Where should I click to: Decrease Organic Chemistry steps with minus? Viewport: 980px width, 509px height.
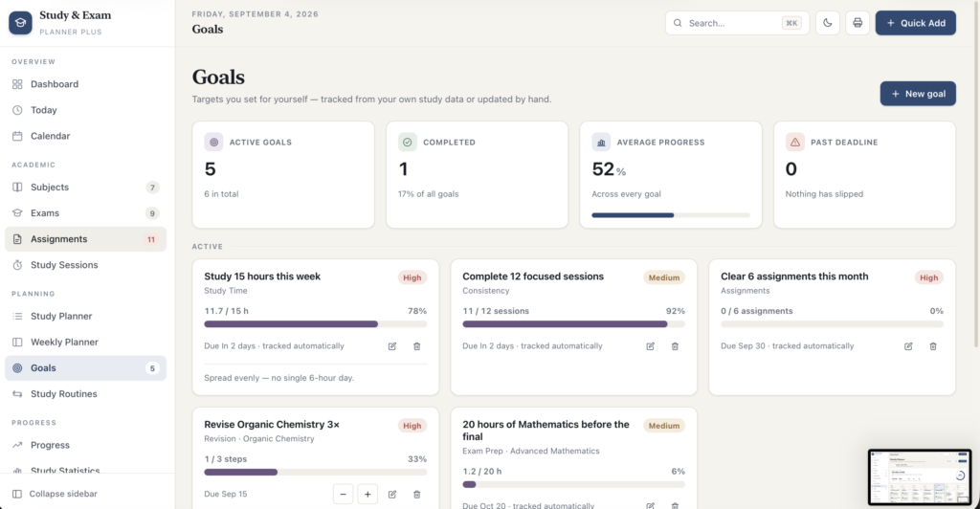(344, 494)
